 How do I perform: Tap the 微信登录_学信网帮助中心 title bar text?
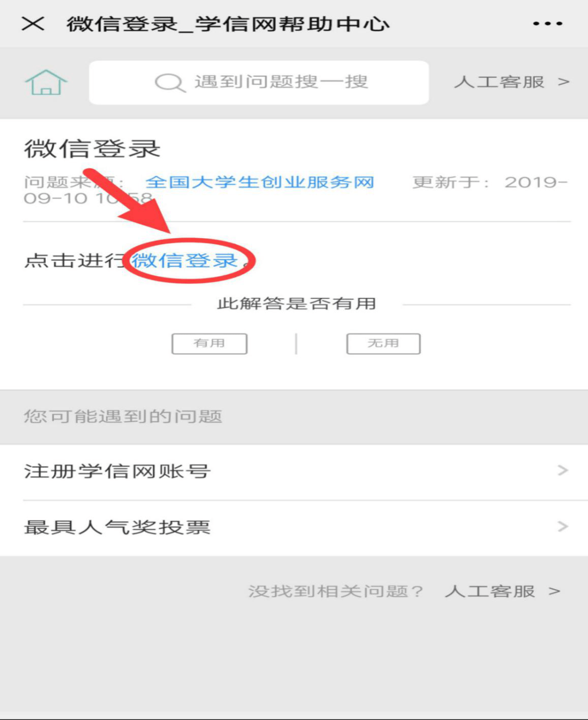pyautogui.click(x=228, y=24)
